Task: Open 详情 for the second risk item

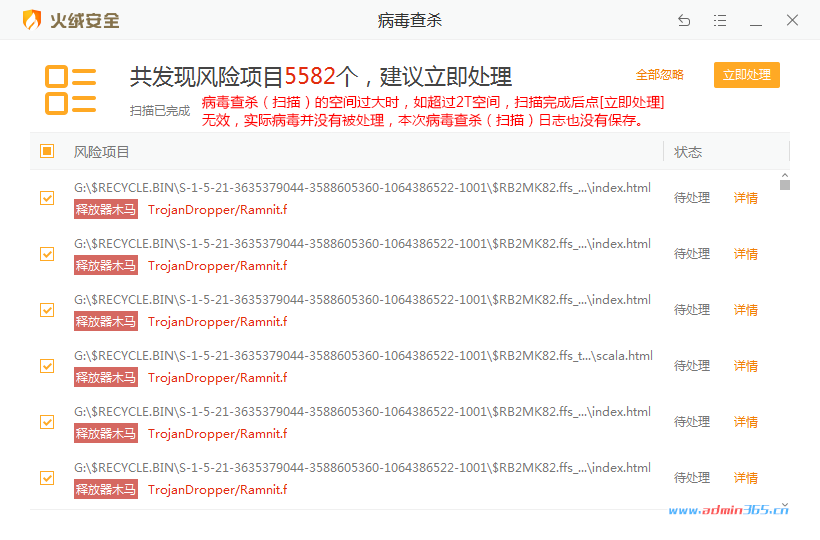Action: [746, 254]
